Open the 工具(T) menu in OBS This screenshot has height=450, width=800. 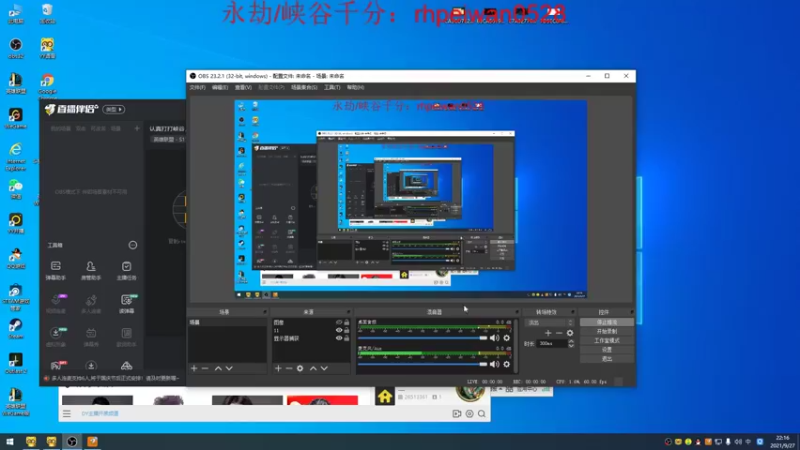[x=332, y=88]
